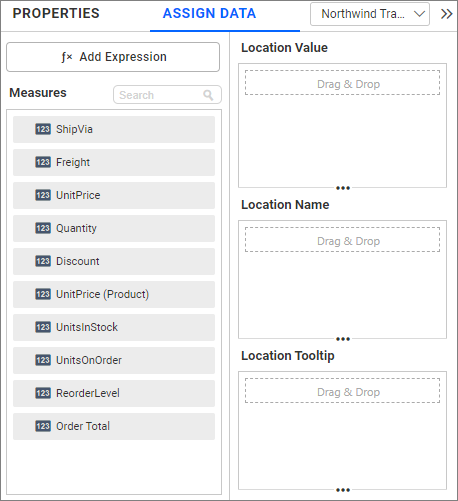Switch to the PROPERTIES tab
Viewport: 458px width, 501px height.
(x=56, y=14)
